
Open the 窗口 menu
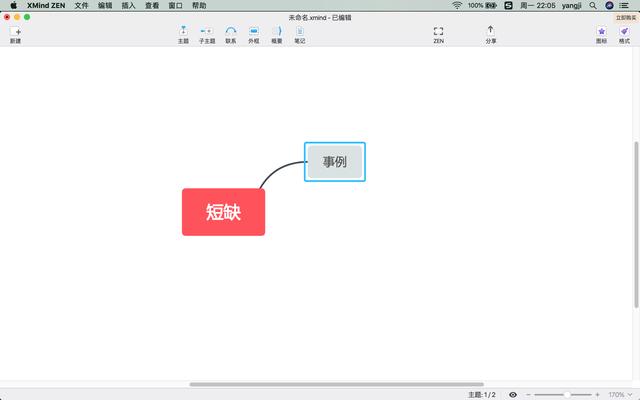point(176,5)
